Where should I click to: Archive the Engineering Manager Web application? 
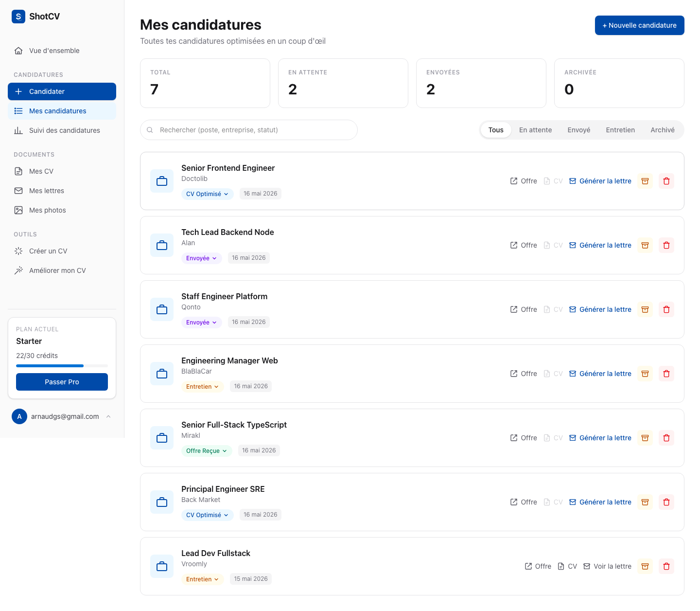tap(645, 374)
